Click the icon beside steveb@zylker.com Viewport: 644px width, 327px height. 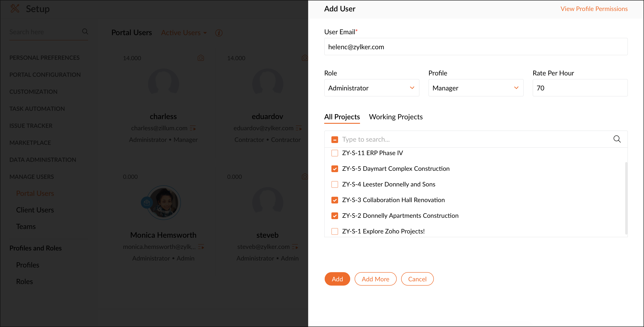click(x=295, y=247)
